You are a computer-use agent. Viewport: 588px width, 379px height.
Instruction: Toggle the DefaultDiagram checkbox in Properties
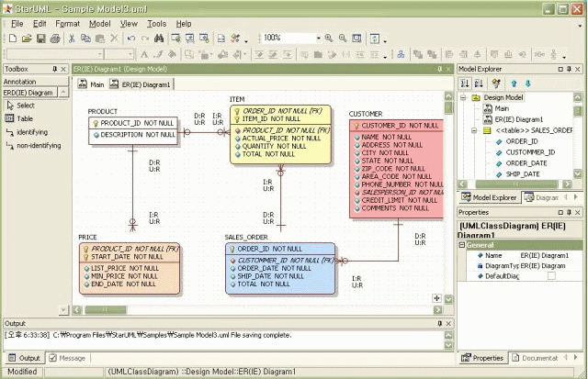pyautogui.click(x=551, y=275)
